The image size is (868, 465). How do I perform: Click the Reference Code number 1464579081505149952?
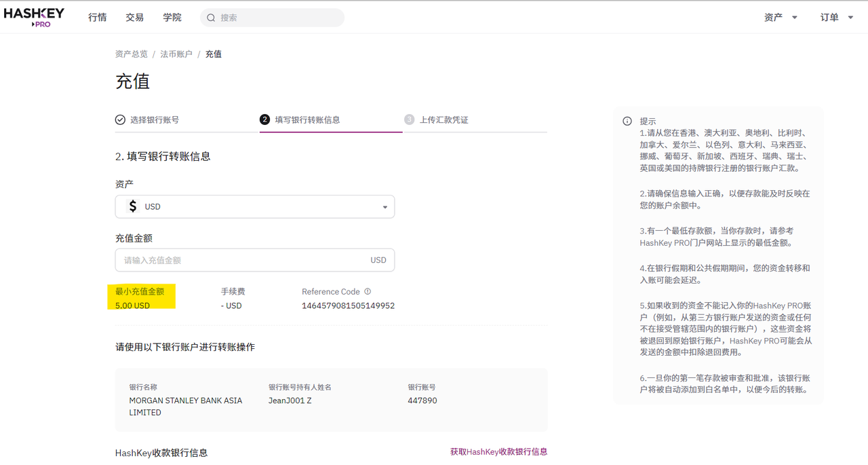349,306
